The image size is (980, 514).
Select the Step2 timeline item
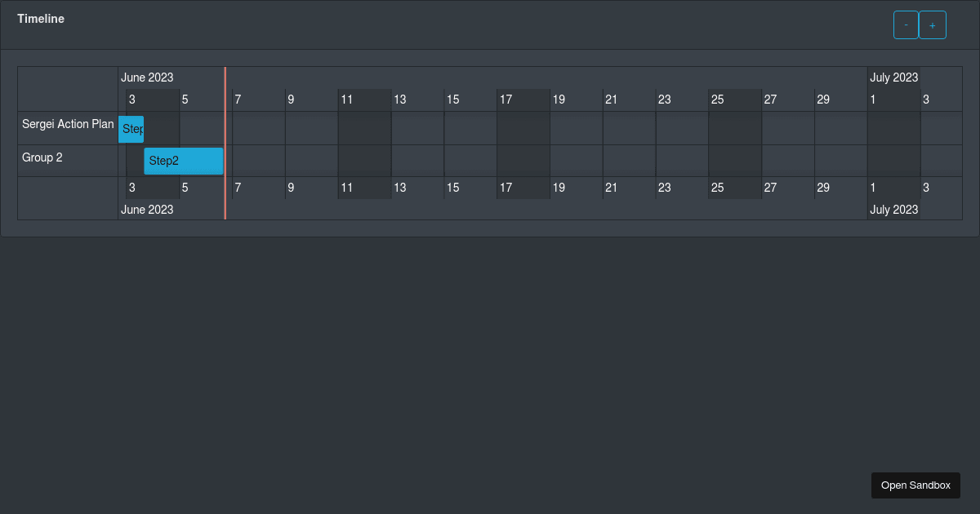click(x=183, y=161)
